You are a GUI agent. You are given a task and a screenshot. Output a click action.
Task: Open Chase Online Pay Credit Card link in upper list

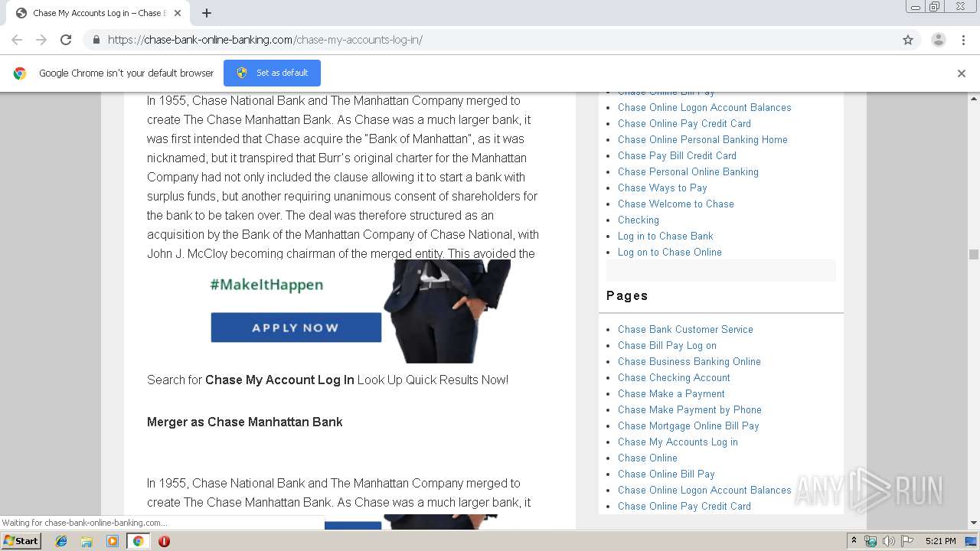pyautogui.click(x=684, y=123)
